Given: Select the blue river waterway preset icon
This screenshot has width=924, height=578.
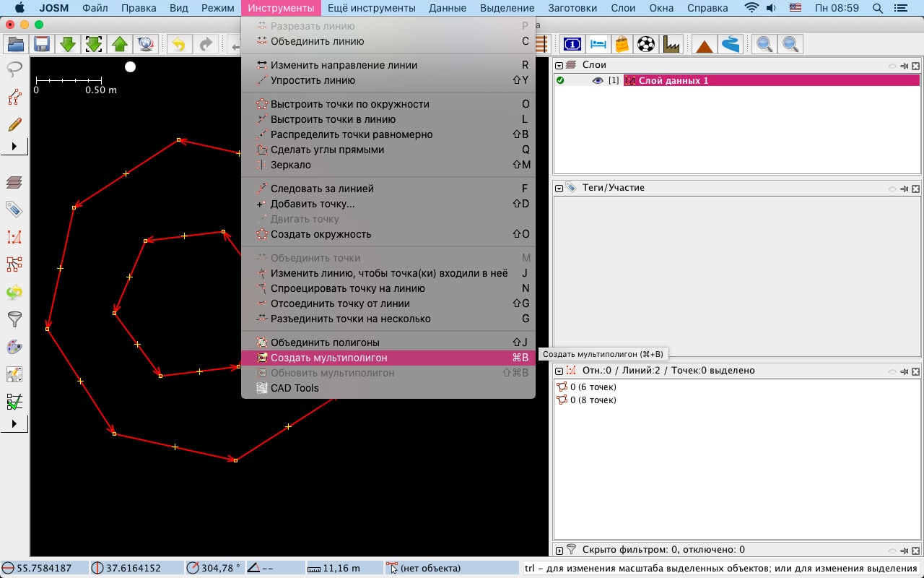Looking at the screenshot, I should pyautogui.click(x=731, y=44).
